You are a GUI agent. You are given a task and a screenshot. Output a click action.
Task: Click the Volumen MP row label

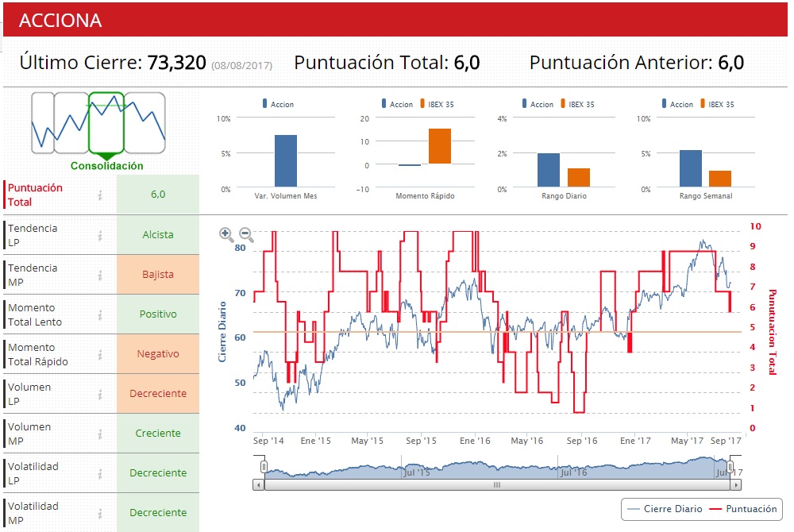[29, 434]
